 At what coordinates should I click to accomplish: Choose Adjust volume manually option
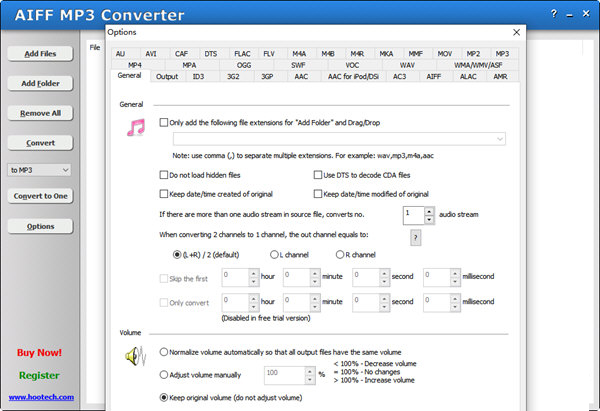click(x=164, y=375)
